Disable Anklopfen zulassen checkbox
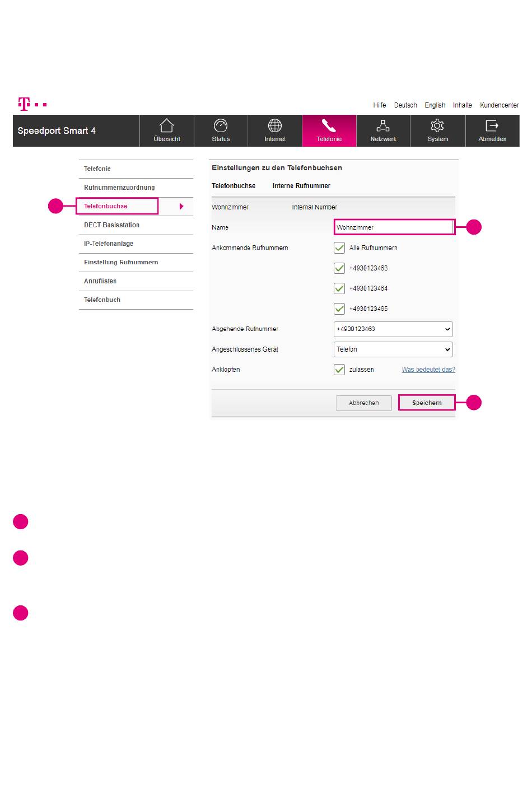Image resolution: width=532 pixels, height=798 pixels. coord(339,370)
